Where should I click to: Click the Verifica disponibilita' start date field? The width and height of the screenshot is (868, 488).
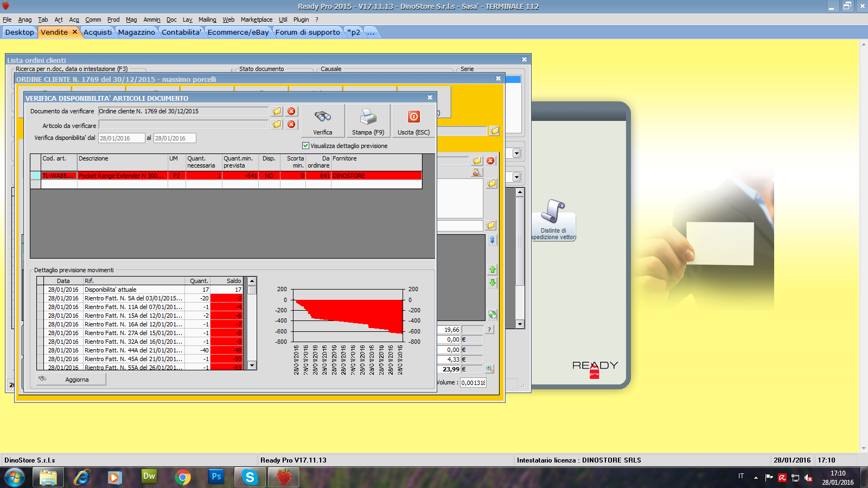(122, 138)
